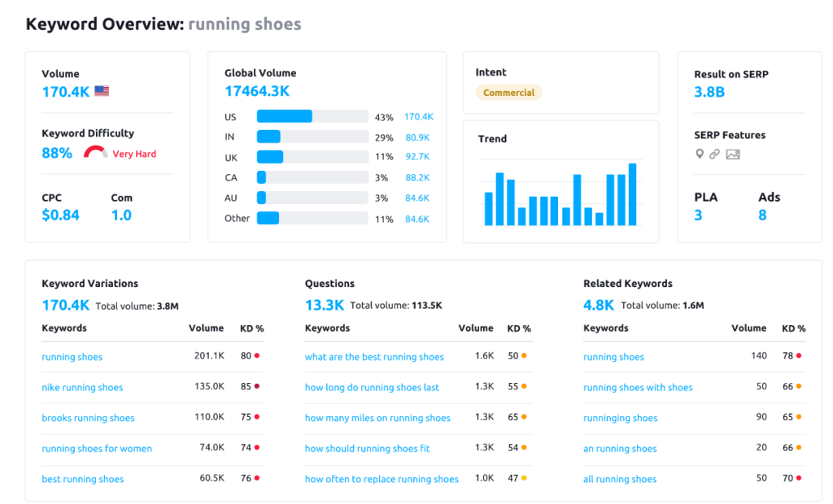Open the Keyword Variations count 170.4K
Screen dimensions: 833x504
pos(65,306)
